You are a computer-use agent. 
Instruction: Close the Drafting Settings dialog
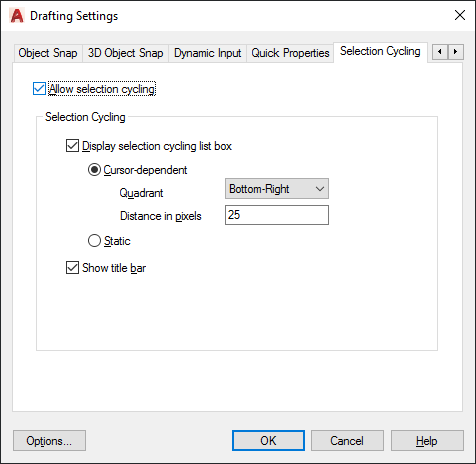pyautogui.click(x=460, y=15)
